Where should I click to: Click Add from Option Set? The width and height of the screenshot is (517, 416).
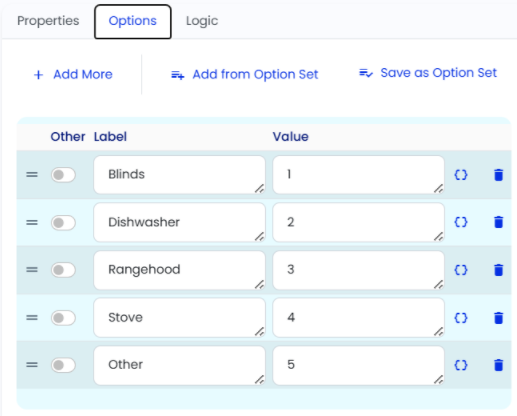pyautogui.click(x=245, y=75)
